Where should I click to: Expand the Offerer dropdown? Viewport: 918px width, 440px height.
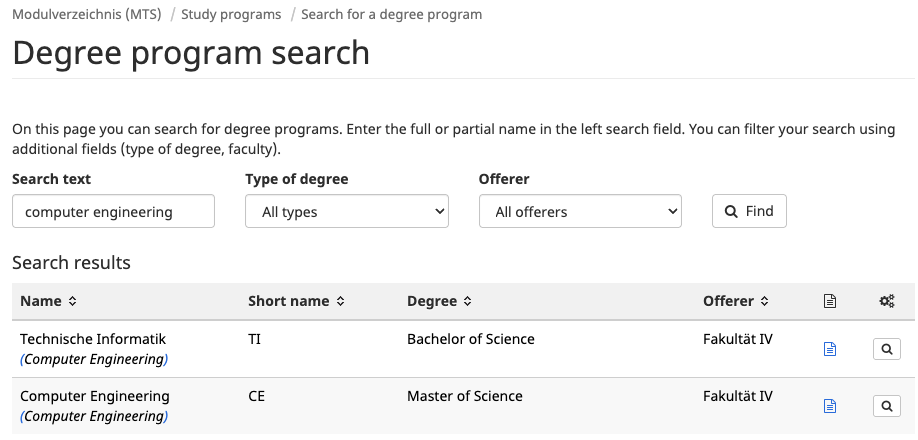coord(580,211)
